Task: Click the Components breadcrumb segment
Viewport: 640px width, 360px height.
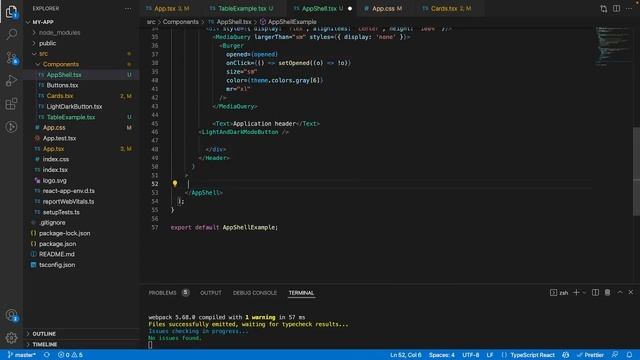Action: (180, 22)
